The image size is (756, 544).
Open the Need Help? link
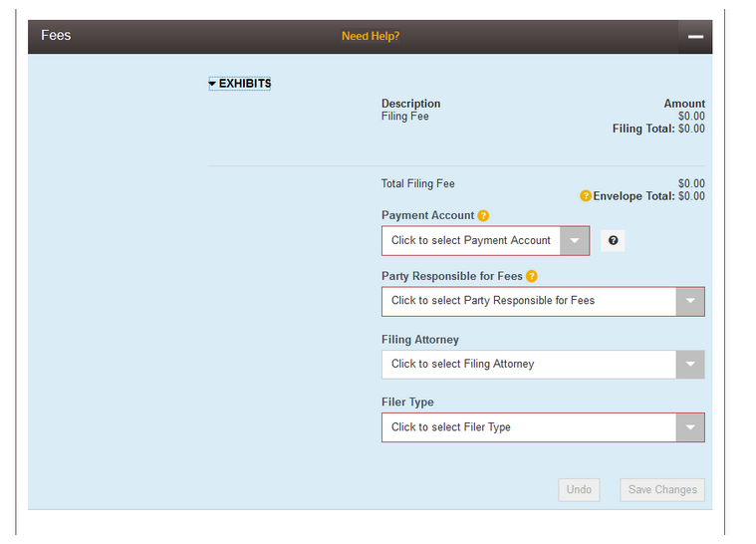click(x=371, y=37)
